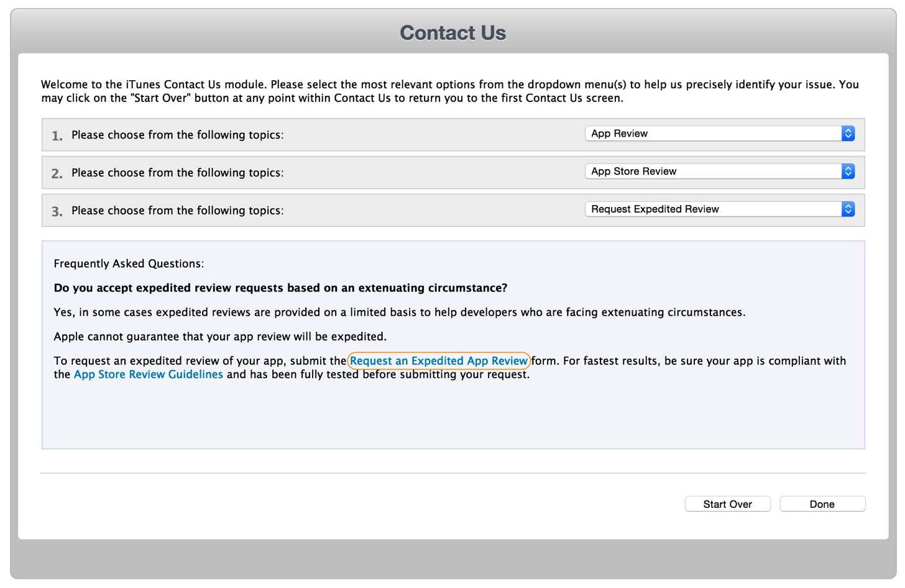Open the Request an Expedited App Review link
Image resolution: width=905 pixels, height=588 pixels.
pyautogui.click(x=439, y=361)
